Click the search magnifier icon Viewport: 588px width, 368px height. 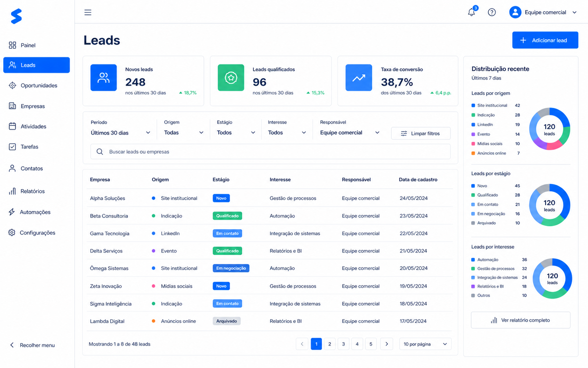100,152
